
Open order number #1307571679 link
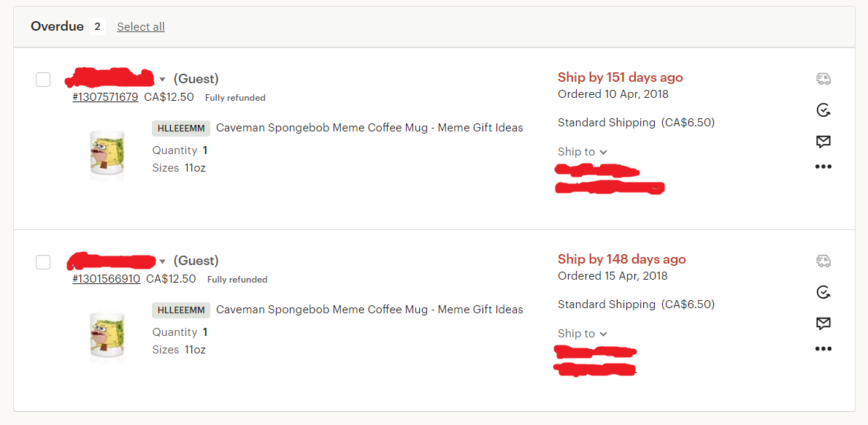point(105,97)
